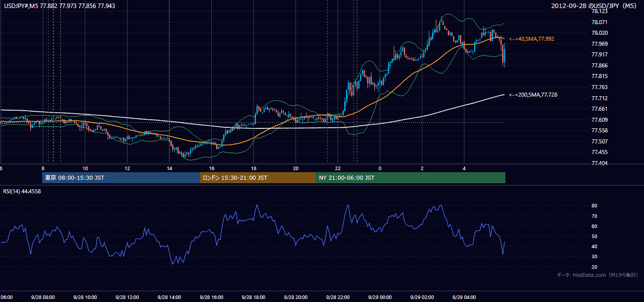This screenshot has height=302, width=644.
Task: Click the NY 21:00-06:00 JST session bar
Action: (411, 178)
